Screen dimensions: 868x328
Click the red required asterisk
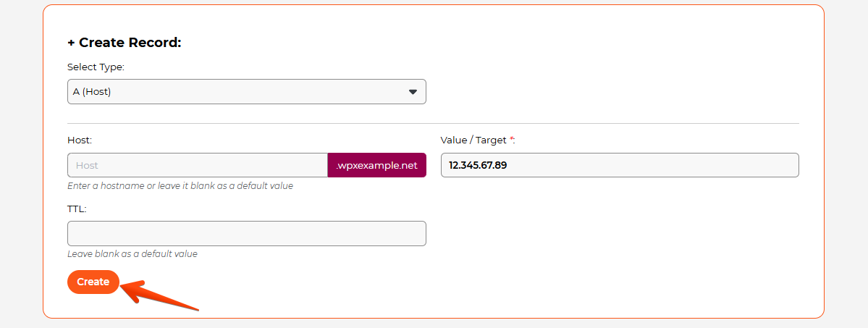tap(512, 139)
